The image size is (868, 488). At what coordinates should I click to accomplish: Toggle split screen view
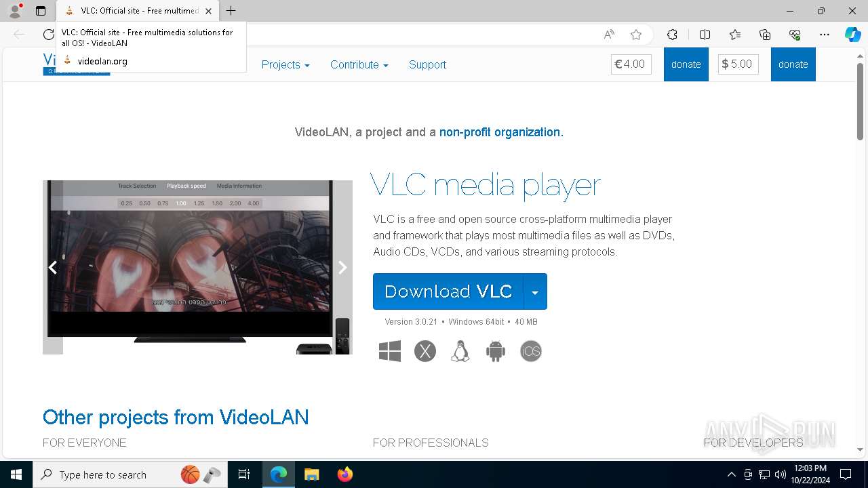(705, 35)
